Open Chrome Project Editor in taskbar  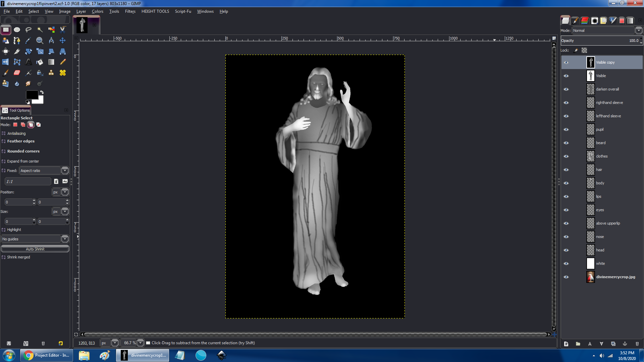tap(46, 355)
